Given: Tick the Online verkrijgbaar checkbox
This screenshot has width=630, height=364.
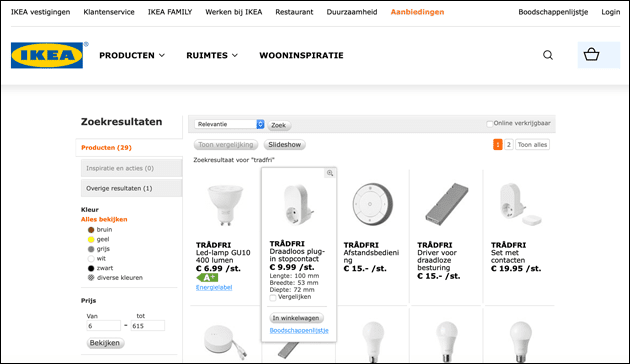Looking at the screenshot, I should coord(489,124).
